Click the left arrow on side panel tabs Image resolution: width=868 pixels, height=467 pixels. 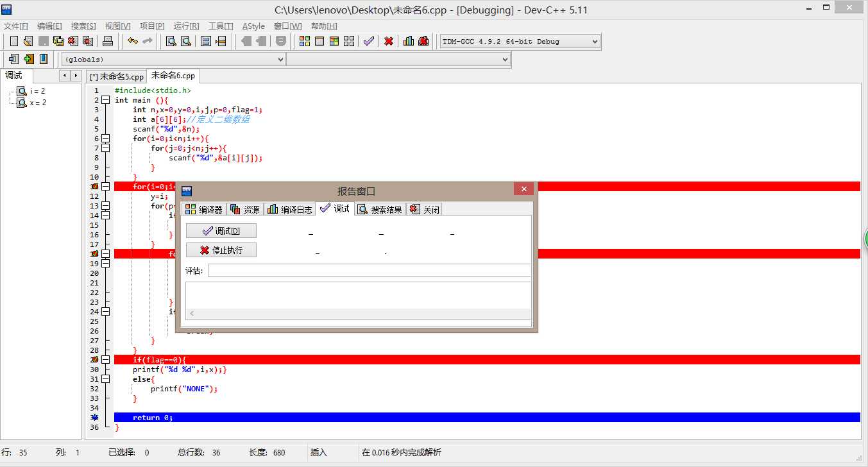(x=64, y=76)
